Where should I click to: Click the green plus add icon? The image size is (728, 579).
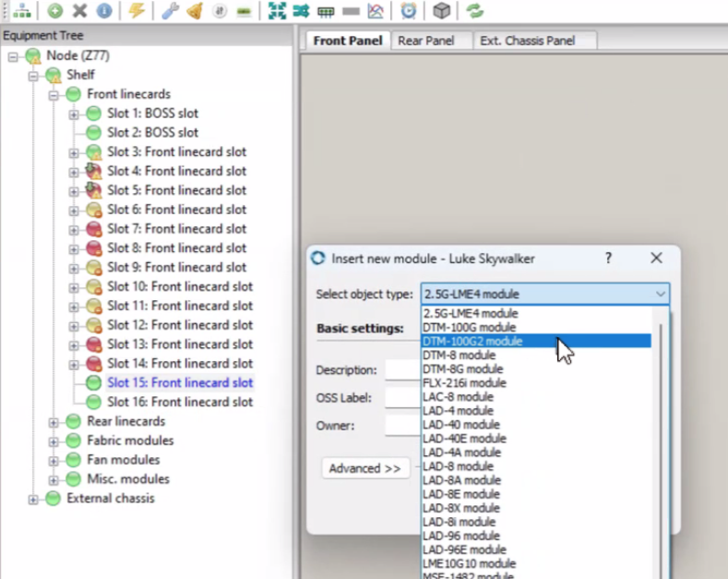[54, 11]
